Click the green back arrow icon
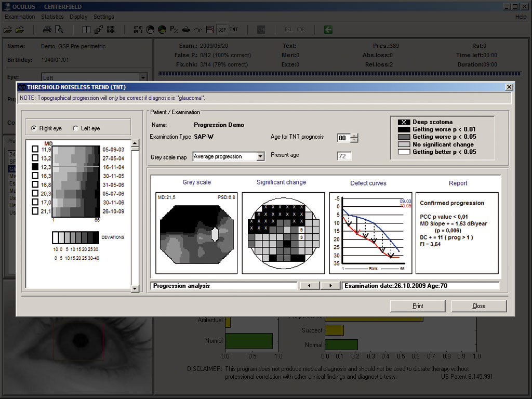 coord(328,30)
